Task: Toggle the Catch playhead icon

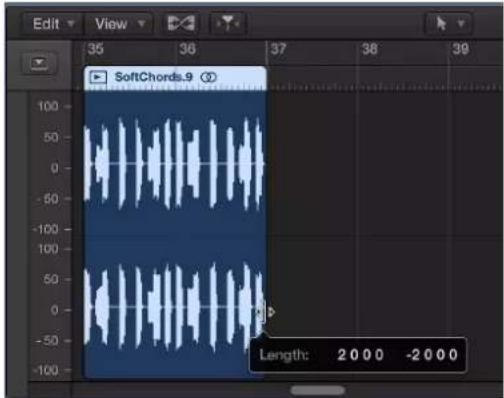Action: [228, 24]
